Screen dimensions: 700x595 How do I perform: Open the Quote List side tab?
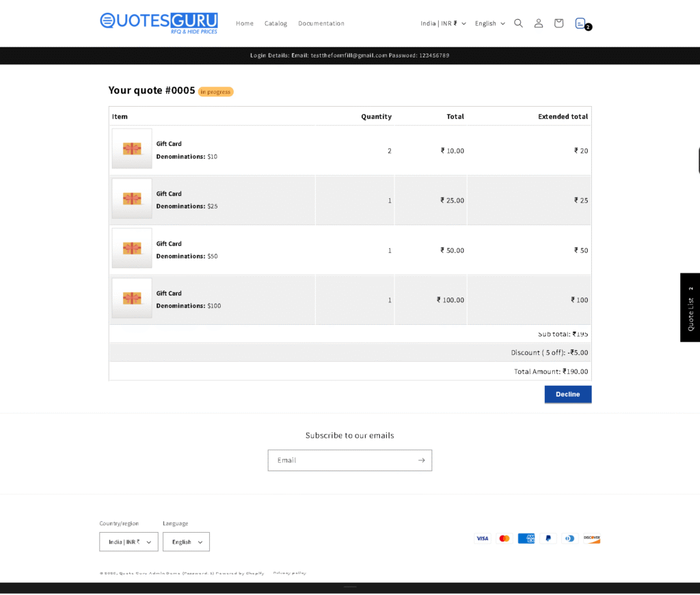tap(690, 308)
